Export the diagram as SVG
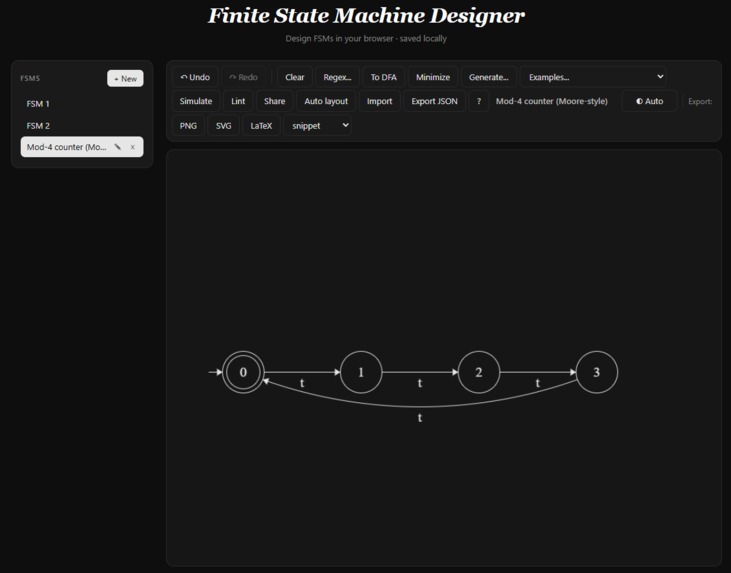This screenshot has width=731, height=573. [223, 125]
